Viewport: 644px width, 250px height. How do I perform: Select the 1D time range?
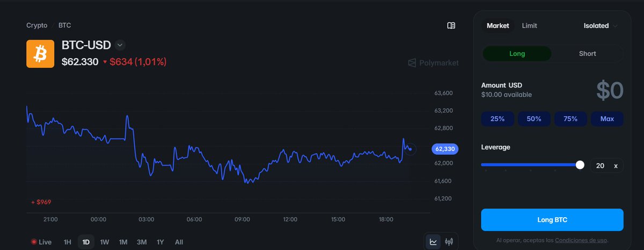[x=85, y=242]
